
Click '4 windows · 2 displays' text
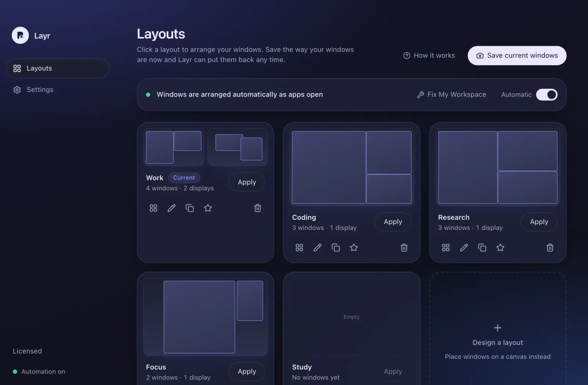pyautogui.click(x=180, y=188)
